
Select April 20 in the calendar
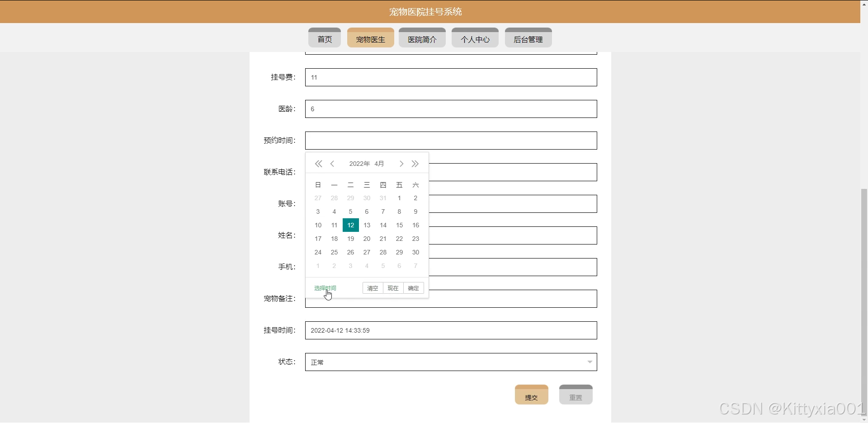pyautogui.click(x=367, y=239)
